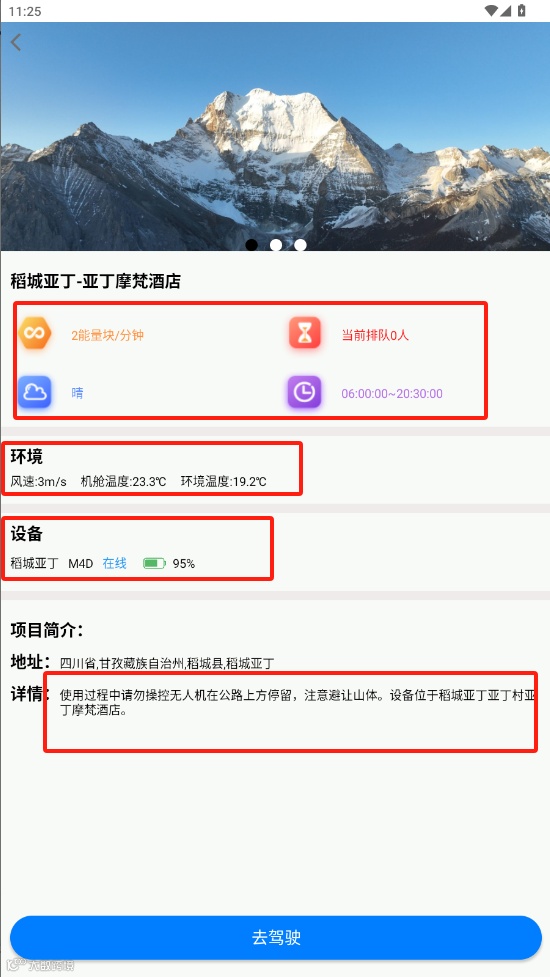Image resolution: width=550 pixels, height=977 pixels.
Task: Switch to the third carousel image dot
Action: (x=300, y=245)
